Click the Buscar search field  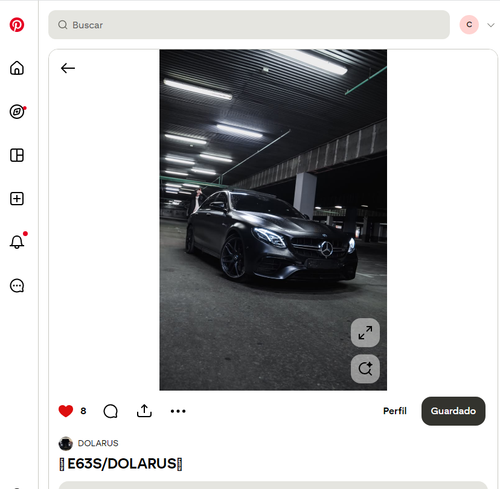click(249, 25)
